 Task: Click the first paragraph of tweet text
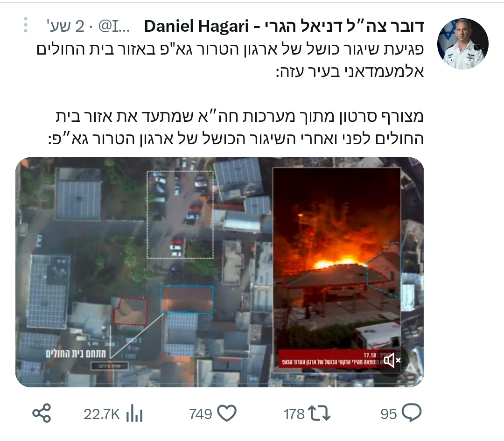[x=230, y=60]
